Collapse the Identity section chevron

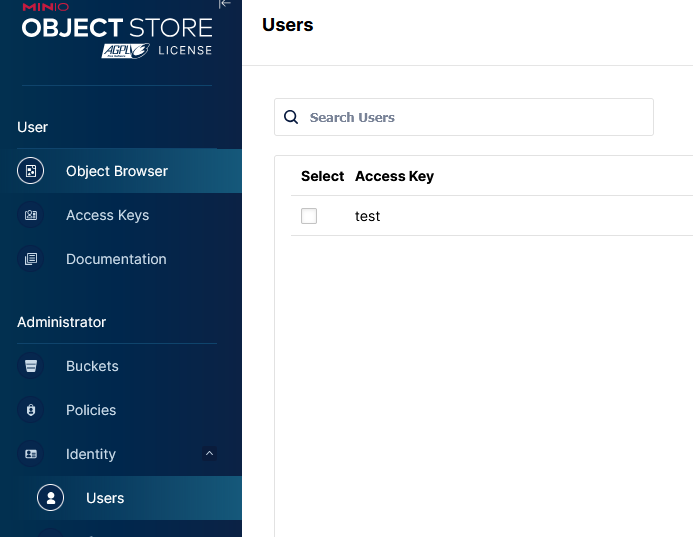click(x=209, y=454)
